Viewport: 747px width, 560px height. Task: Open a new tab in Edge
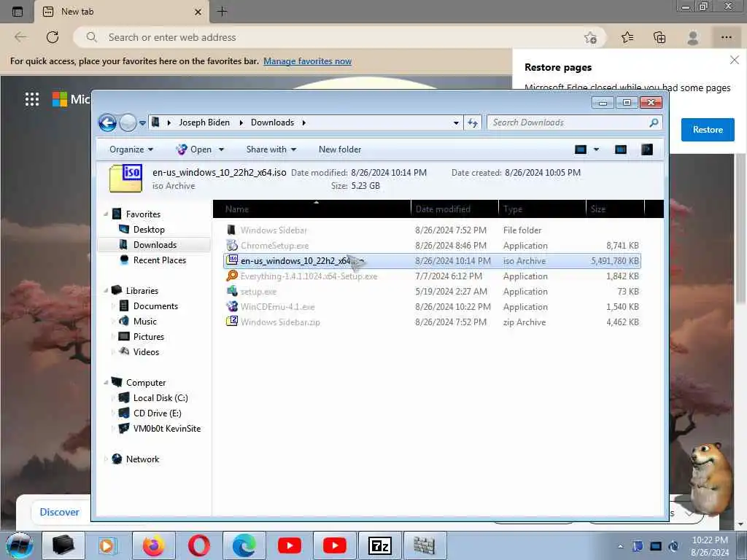point(222,12)
